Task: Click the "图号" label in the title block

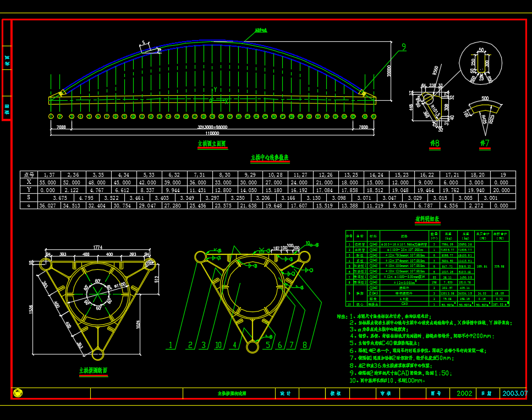Action: (x=436, y=393)
